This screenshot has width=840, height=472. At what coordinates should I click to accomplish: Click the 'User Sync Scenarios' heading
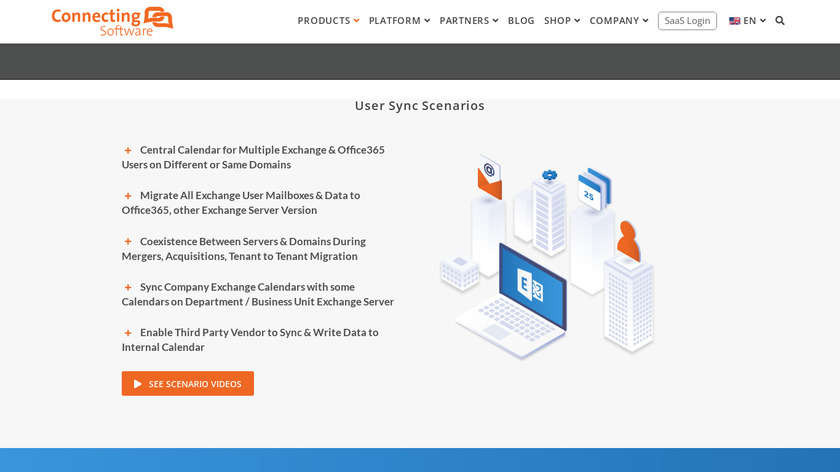419,106
